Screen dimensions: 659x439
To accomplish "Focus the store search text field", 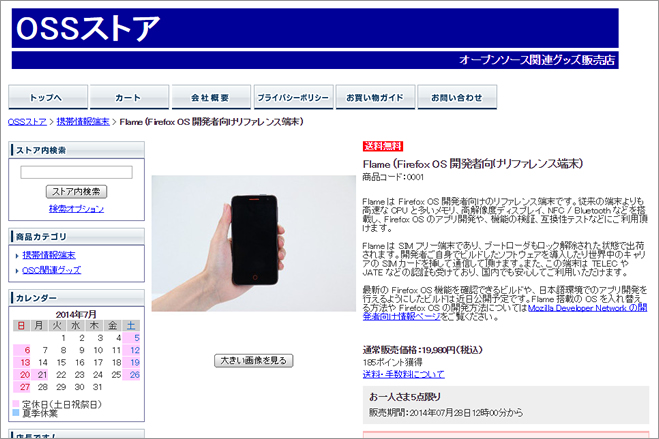I will click(76, 172).
